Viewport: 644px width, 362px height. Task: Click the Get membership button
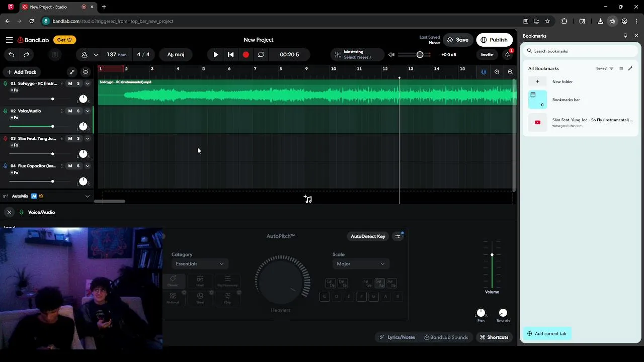(x=64, y=40)
